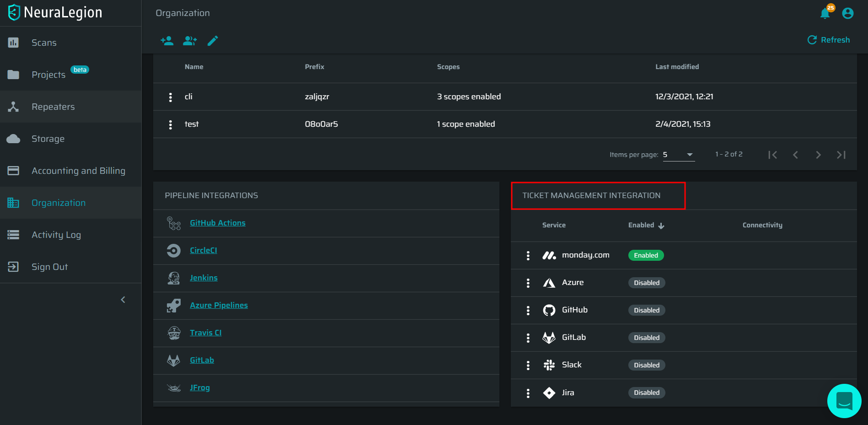Image resolution: width=868 pixels, height=425 pixels.
Task: Go to the next page of API keys
Action: (818, 155)
